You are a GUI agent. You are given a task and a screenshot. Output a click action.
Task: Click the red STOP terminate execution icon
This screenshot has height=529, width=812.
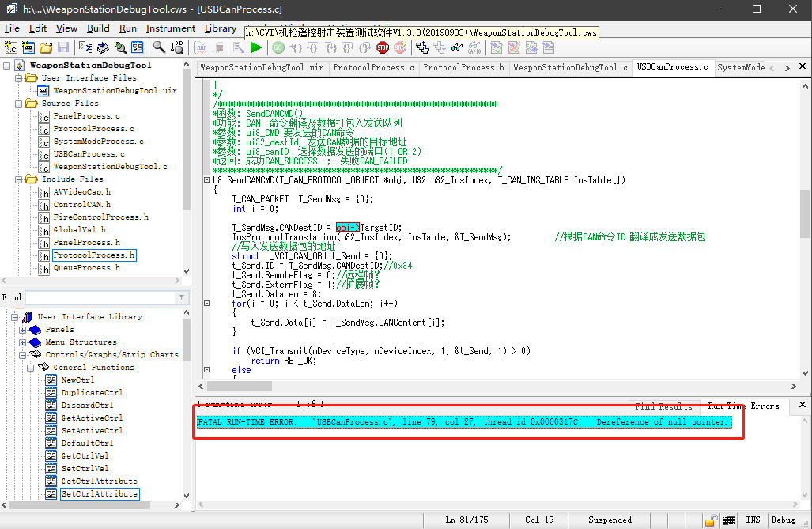click(383, 47)
